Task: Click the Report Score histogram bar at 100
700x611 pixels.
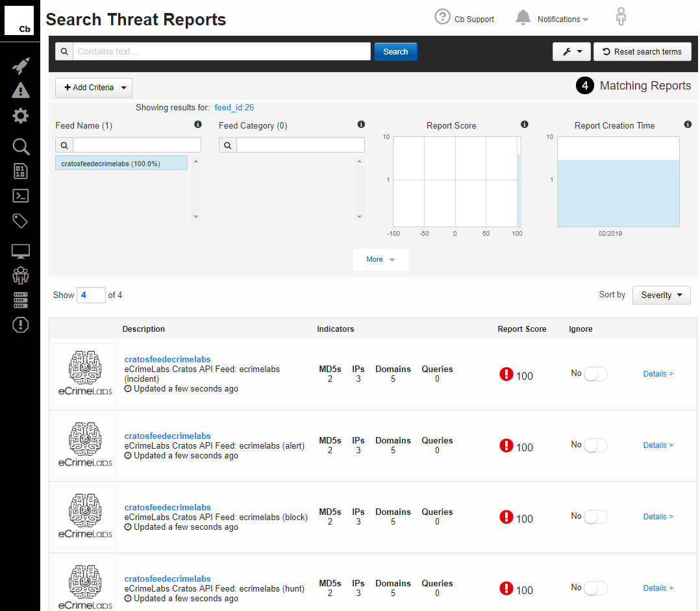Action: tap(519, 191)
